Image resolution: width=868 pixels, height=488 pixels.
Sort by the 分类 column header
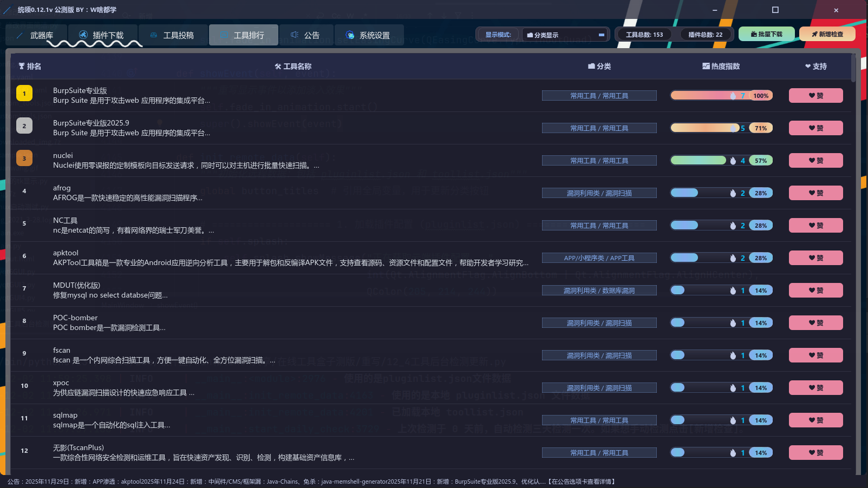click(599, 66)
